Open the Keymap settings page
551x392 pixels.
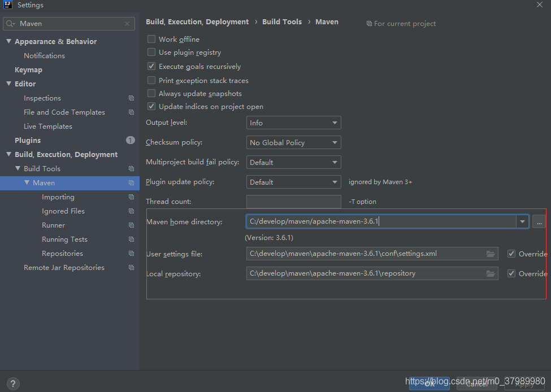click(x=28, y=70)
